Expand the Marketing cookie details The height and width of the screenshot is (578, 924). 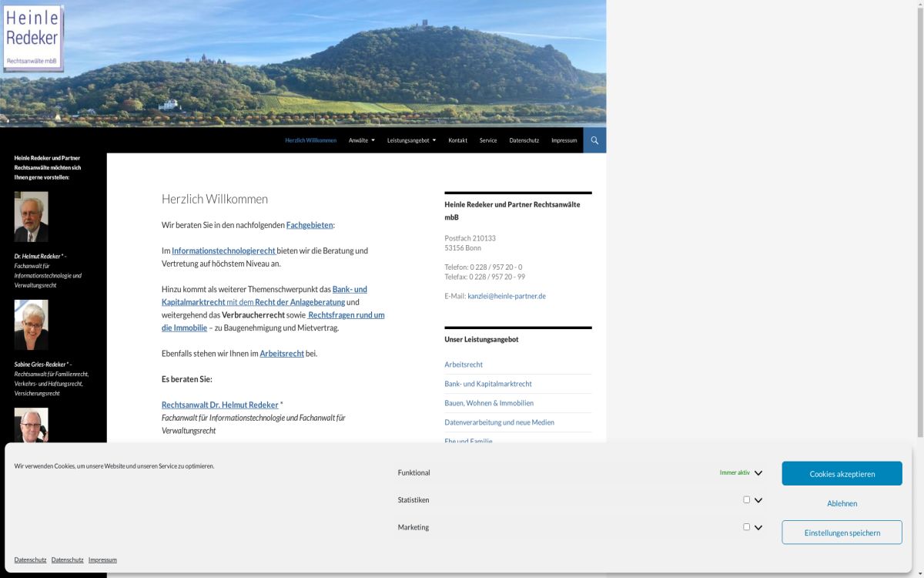pos(758,528)
